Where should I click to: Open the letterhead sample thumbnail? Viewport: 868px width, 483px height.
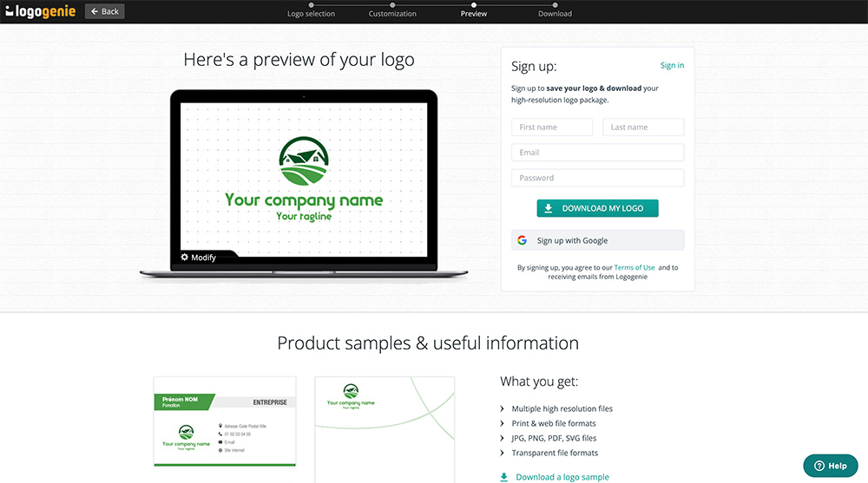385,429
